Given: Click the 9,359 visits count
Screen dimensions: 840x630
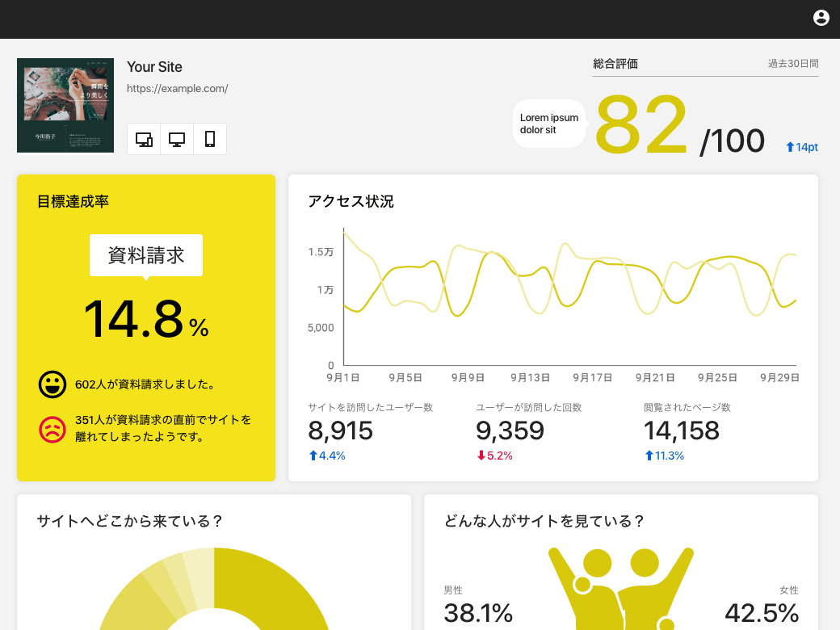Looking at the screenshot, I should tap(510, 430).
